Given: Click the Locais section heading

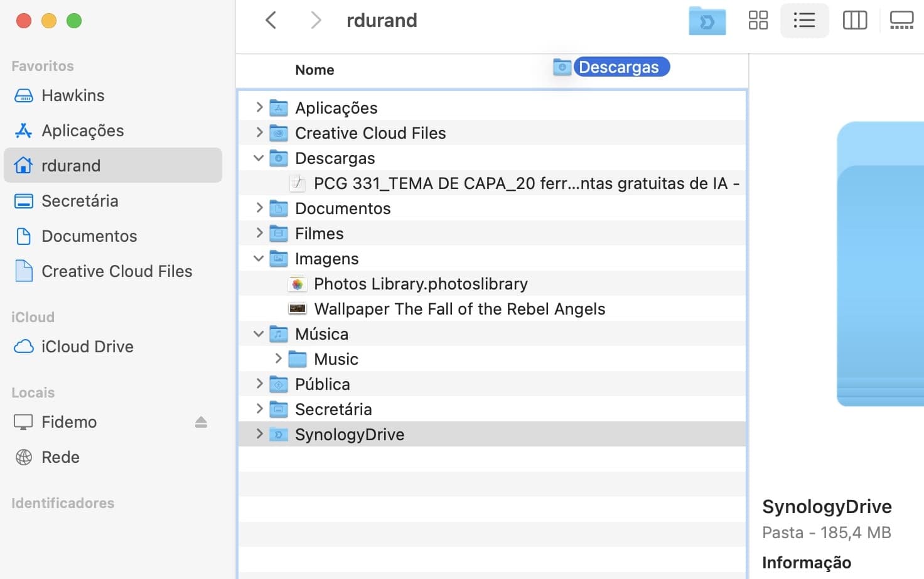Looking at the screenshot, I should tap(33, 392).
